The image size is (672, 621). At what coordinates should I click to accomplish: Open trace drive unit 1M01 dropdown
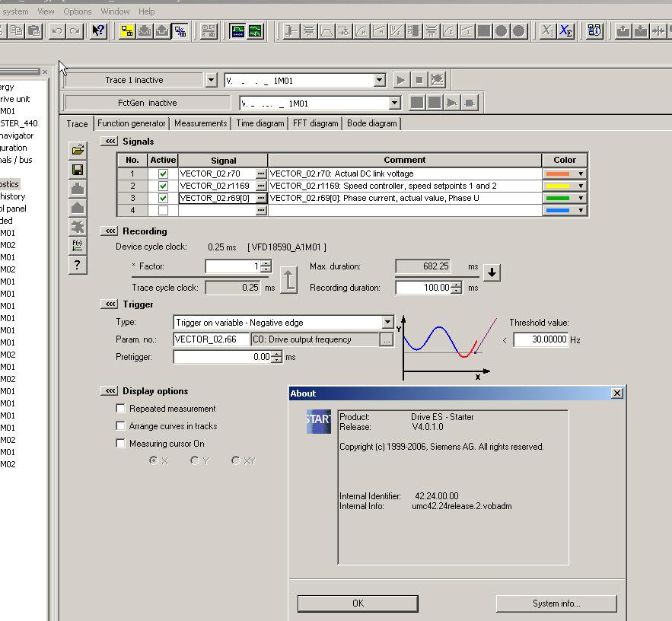[x=379, y=80]
